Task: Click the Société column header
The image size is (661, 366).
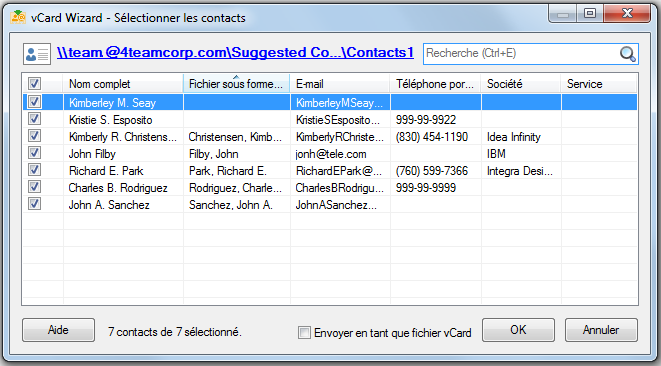Action: (521, 83)
